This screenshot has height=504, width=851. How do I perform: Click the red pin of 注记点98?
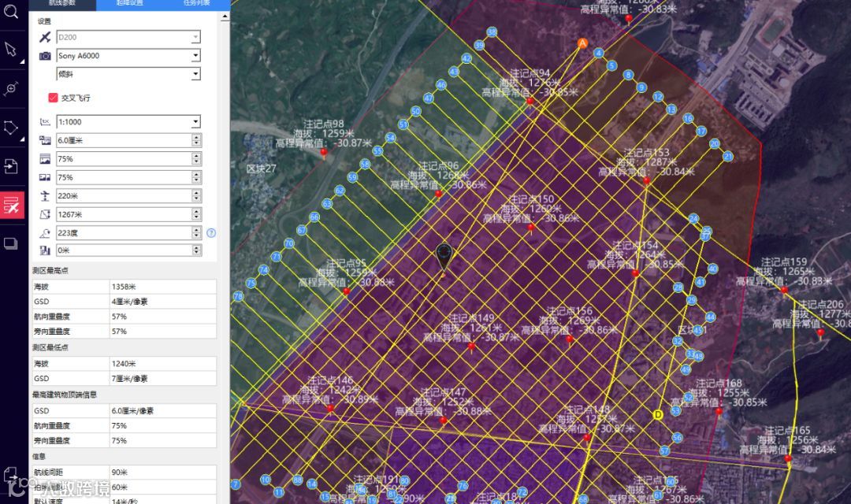click(x=324, y=154)
